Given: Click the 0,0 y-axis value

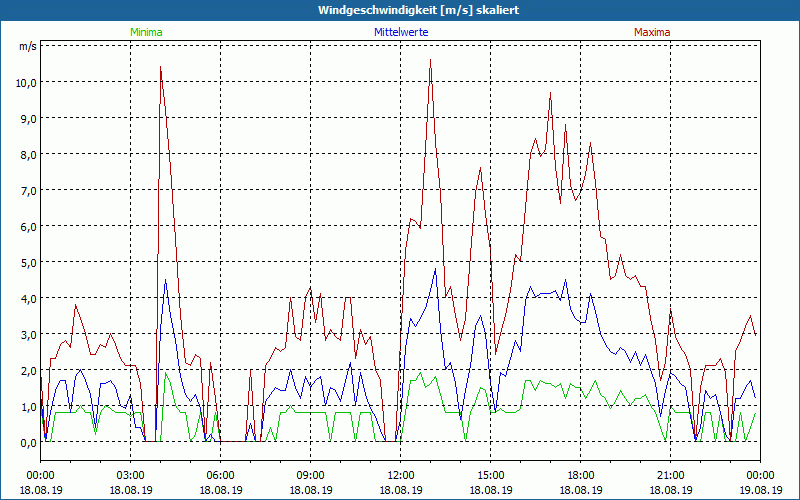Looking at the screenshot, I should [x=29, y=443].
